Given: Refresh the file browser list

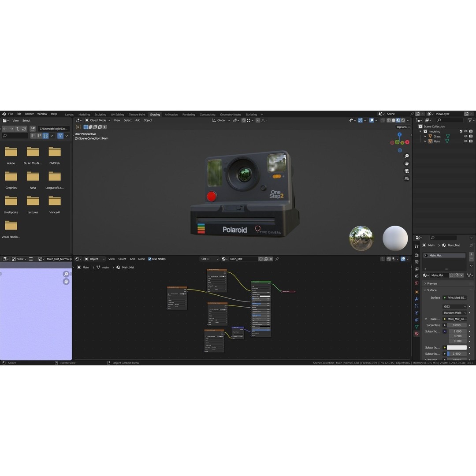Looking at the screenshot, I should pyautogui.click(x=24, y=129).
